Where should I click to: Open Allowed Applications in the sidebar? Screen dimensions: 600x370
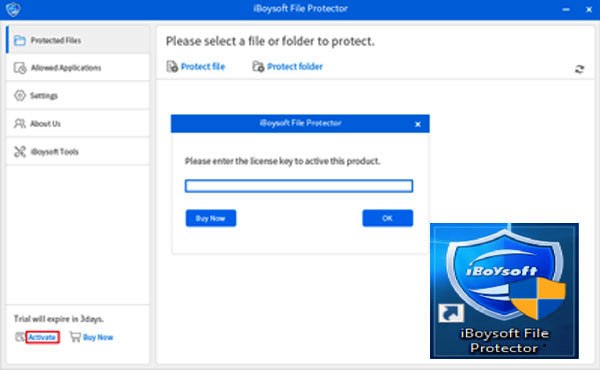point(78,68)
